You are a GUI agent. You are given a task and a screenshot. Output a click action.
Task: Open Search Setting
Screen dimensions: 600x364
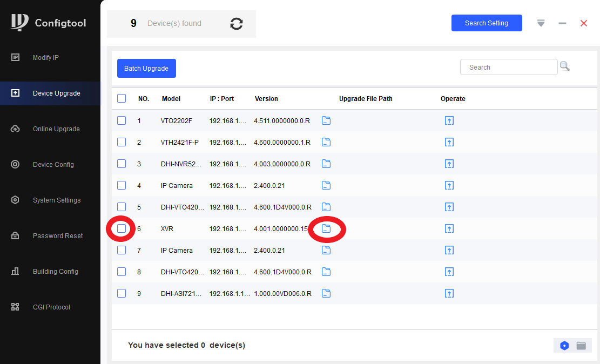coord(487,23)
